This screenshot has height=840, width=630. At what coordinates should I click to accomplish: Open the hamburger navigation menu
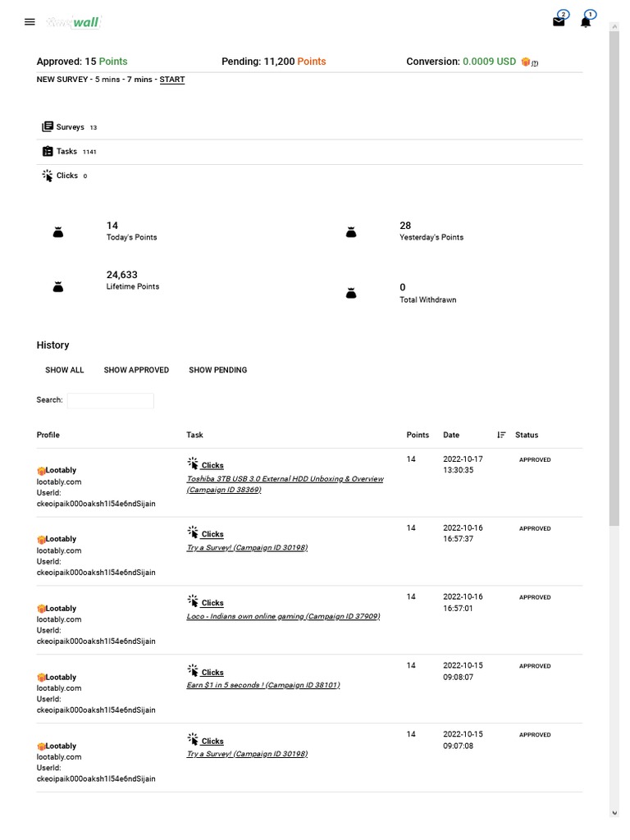30,22
